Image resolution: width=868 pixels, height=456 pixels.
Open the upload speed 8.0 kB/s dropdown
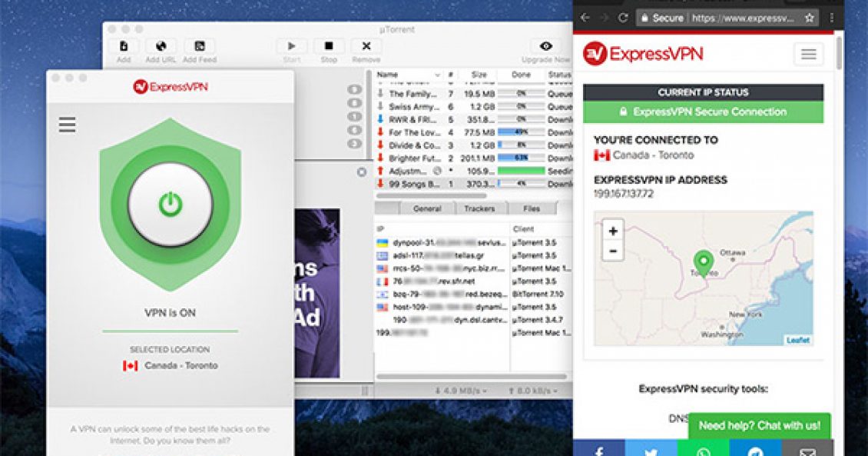coord(532,391)
